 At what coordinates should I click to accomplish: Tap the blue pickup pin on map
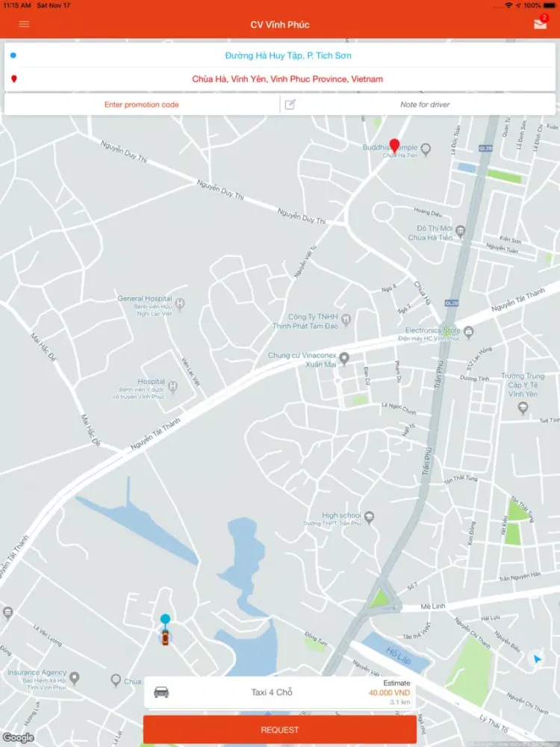(165, 619)
